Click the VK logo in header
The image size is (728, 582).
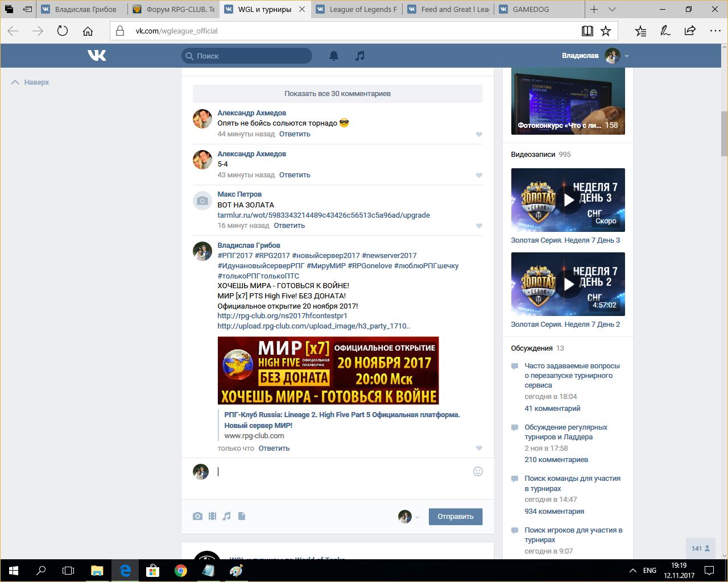(x=97, y=55)
